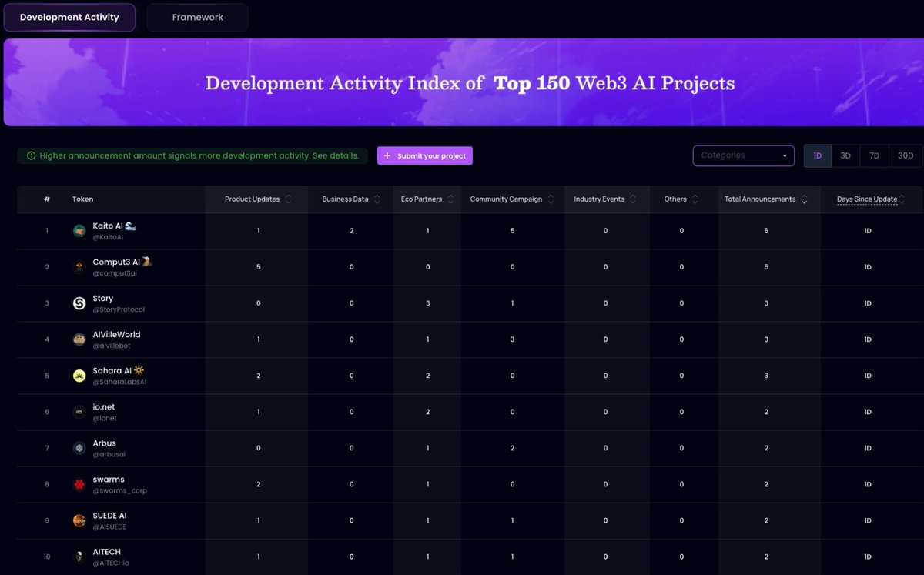Open the See details link

(336, 155)
